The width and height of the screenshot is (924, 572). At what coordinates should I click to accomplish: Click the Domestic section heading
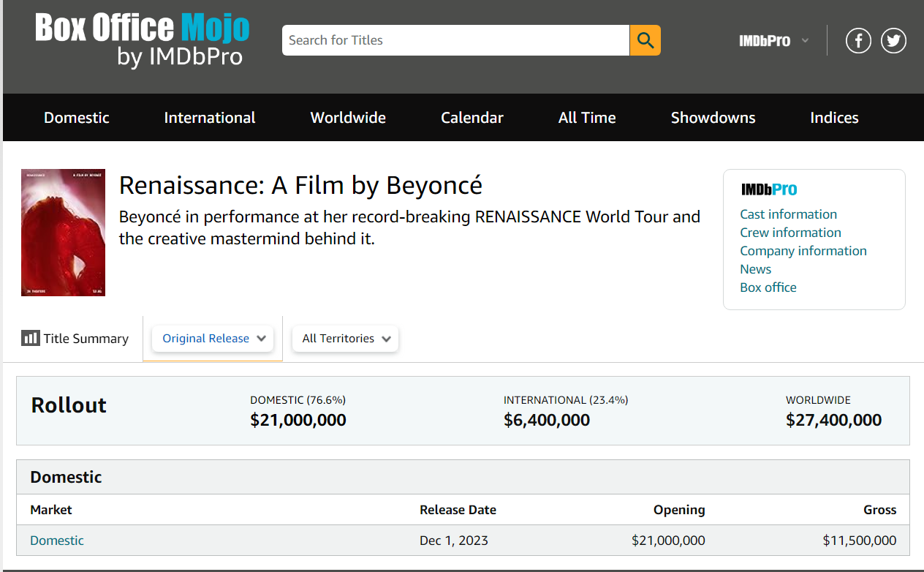pos(66,477)
